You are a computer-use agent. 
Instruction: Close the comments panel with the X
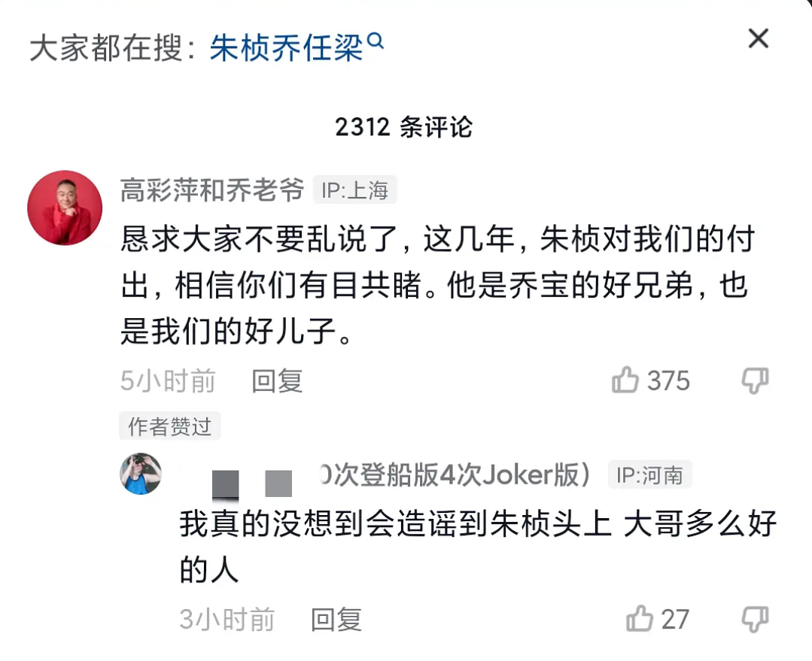758,38
